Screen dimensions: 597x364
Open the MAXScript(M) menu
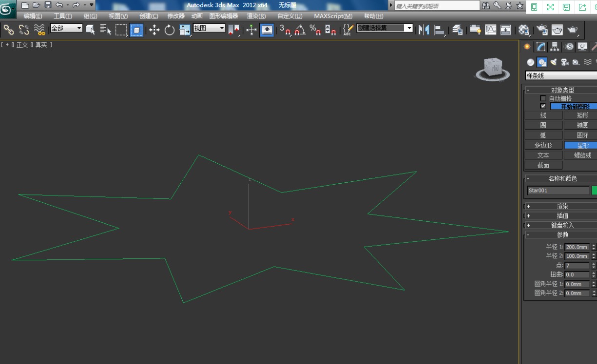[333, 16]
